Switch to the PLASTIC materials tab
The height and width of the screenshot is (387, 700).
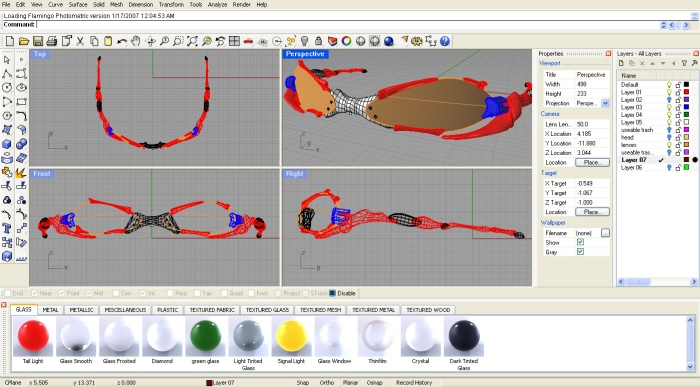point(168,310)
